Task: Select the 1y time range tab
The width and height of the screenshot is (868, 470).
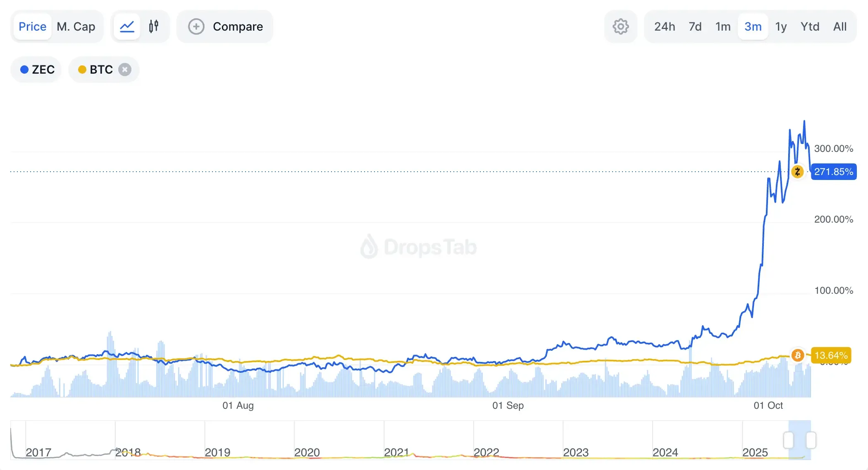Action: click(x=781, y=26)
